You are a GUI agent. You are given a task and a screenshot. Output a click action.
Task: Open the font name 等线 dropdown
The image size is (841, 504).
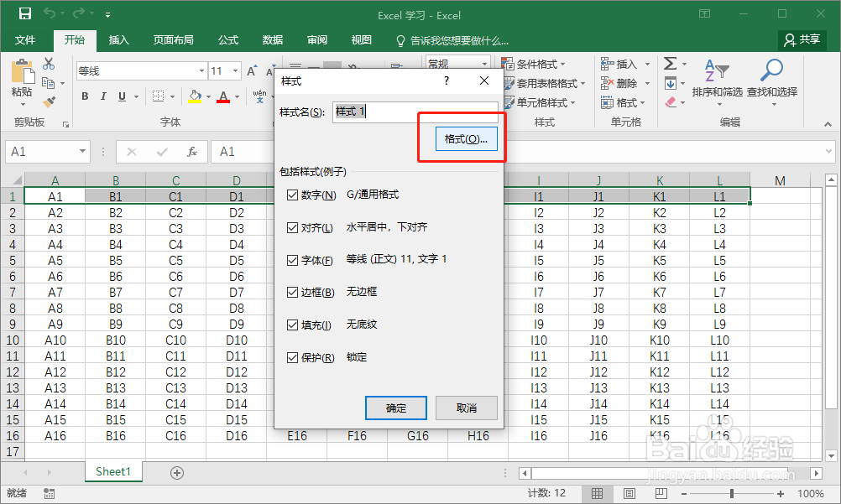(x=201, y=70)
